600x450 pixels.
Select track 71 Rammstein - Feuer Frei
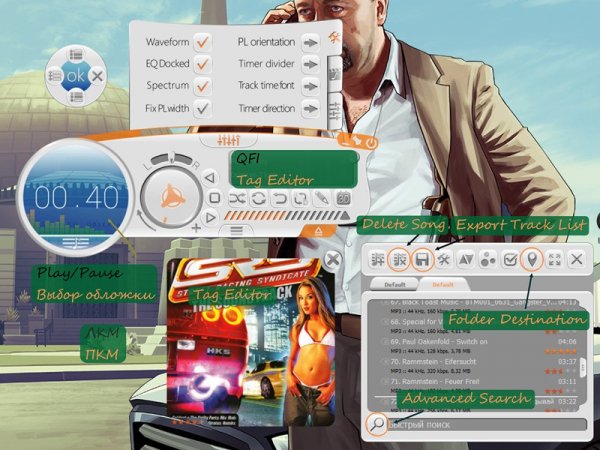tap(478, 386)
